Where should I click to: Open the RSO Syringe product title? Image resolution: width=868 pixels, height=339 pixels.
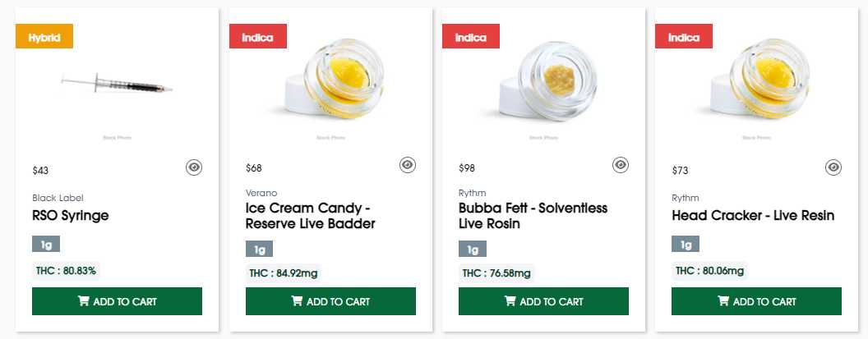click(71, 216)
